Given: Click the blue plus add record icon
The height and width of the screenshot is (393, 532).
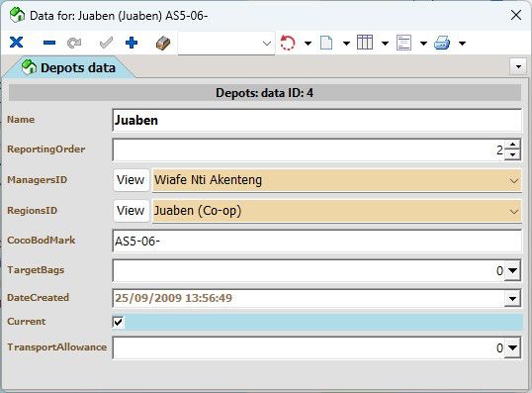Looking at the screenshot, I should click(x=132, y=43).
